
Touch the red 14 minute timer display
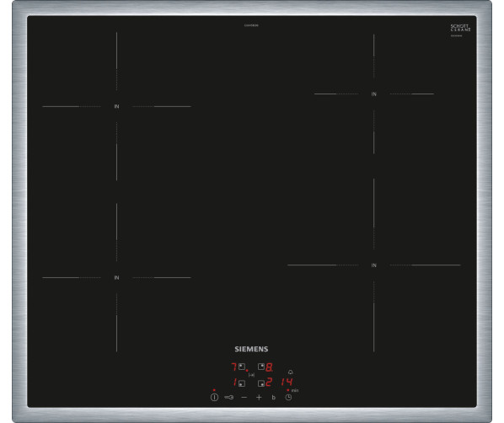[287, 382]
